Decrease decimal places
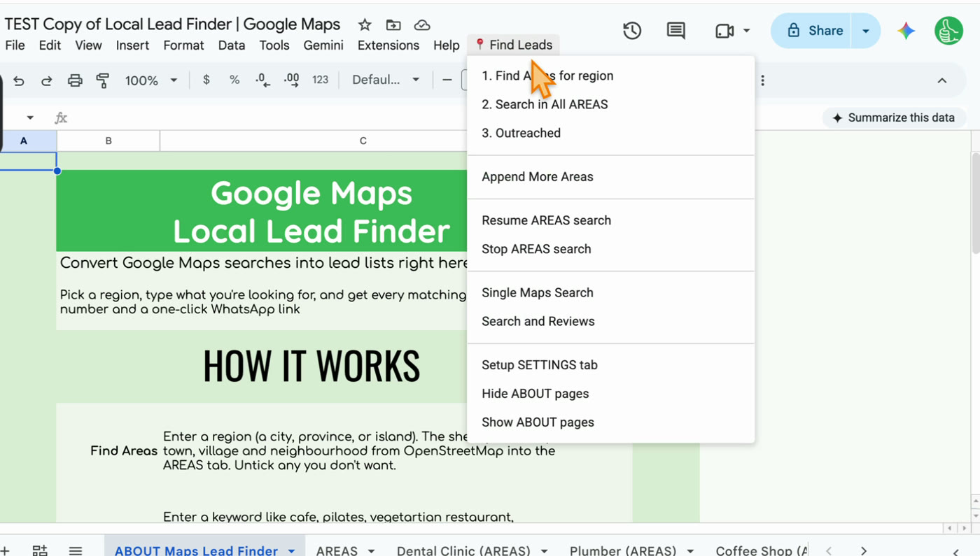 (262, 80)
